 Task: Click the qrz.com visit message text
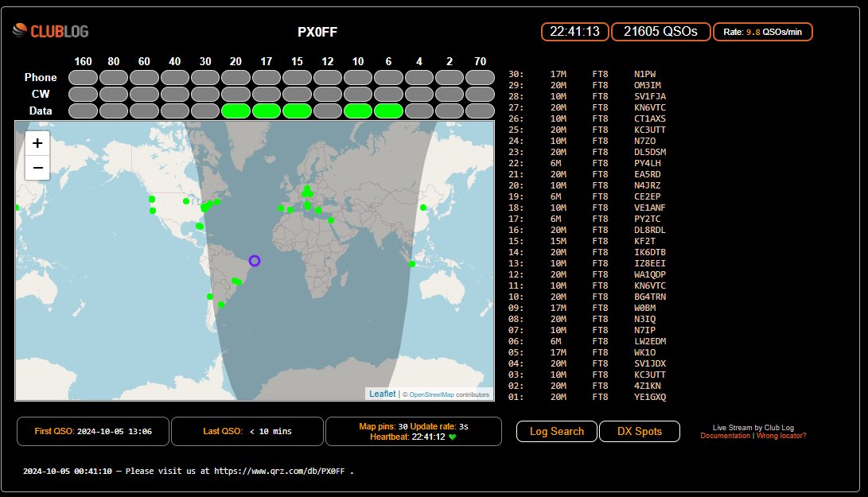click(189, 471)
